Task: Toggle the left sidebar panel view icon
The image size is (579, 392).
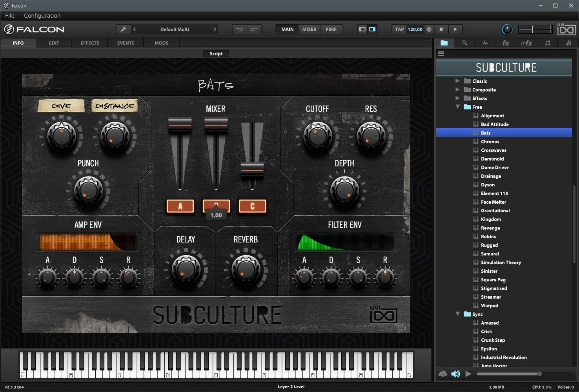Action: click(x=362, y=29)
